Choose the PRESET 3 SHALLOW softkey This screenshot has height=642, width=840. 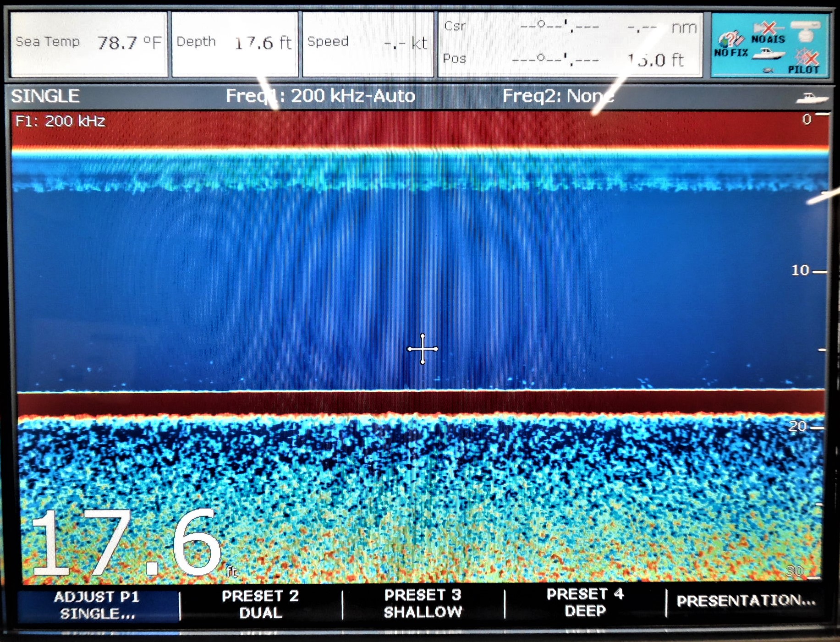coord(423,604)
